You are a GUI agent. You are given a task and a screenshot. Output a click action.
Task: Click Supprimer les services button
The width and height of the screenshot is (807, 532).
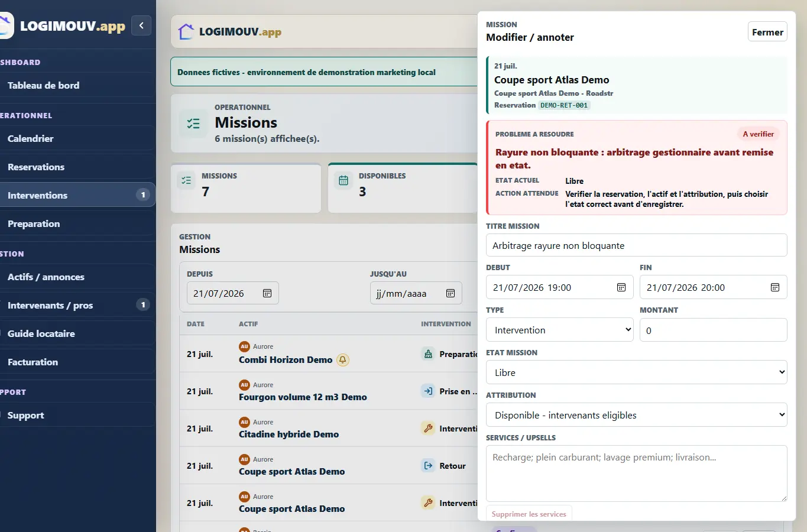(x=529, y=513)
